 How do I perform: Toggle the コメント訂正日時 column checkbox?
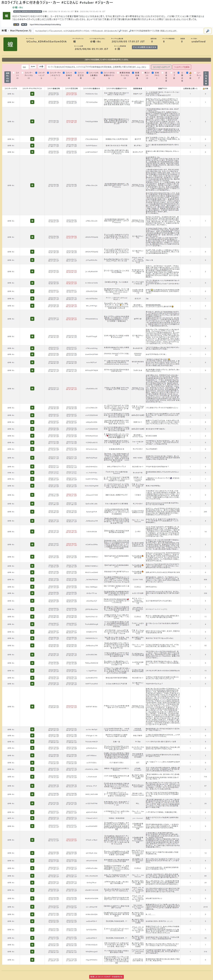[76, 73]
